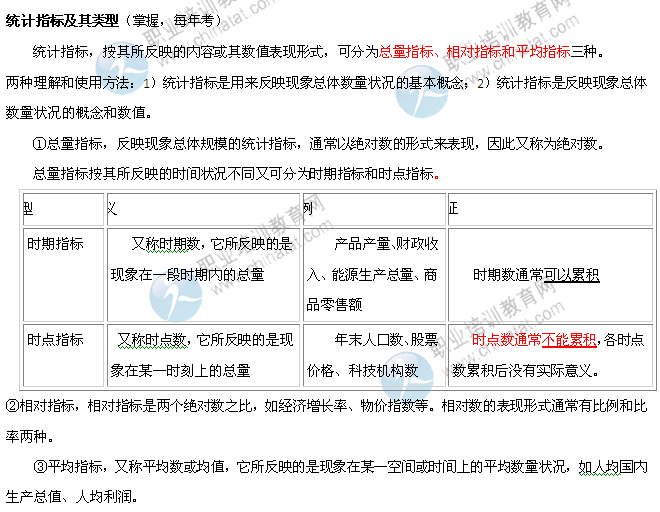
Task: Click the heading '统计指标及其类型'
Action: click(x=62, y=21)
